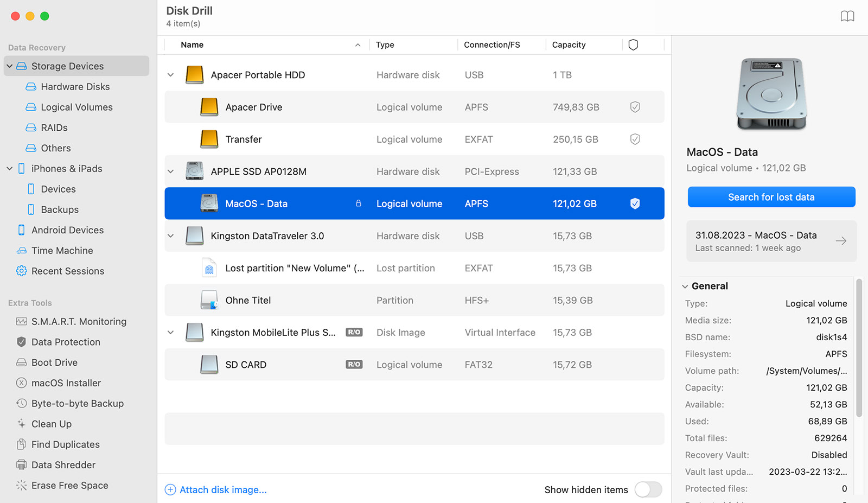The width and height of the screenshot is (868, 503).
Task: Collapse the General section in details panel
Action: (x=684, y=286)
